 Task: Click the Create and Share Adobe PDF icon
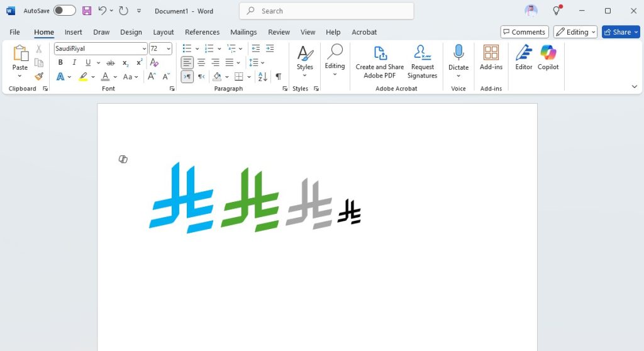pos(380,62)
